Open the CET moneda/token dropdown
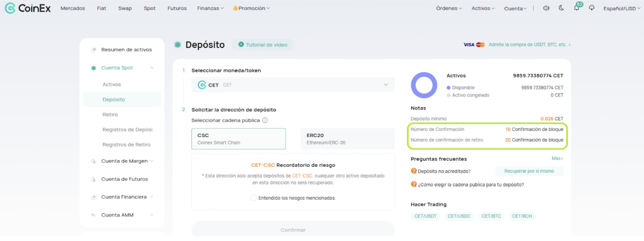Screen dimensions: 644x241 coord(293,85)
